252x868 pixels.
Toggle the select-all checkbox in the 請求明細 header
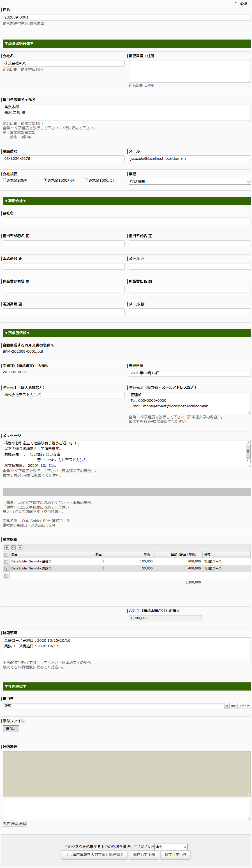[x=6, y=555]
